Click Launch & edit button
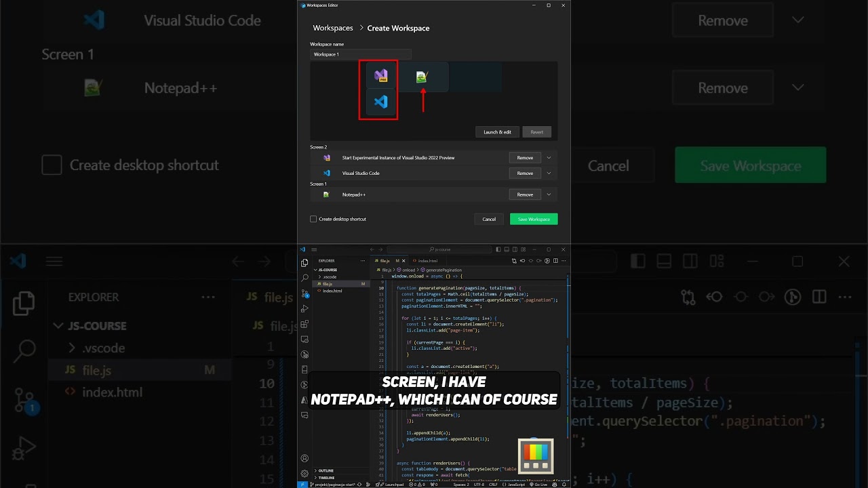 pyautogui.click(x=497, y=132)
